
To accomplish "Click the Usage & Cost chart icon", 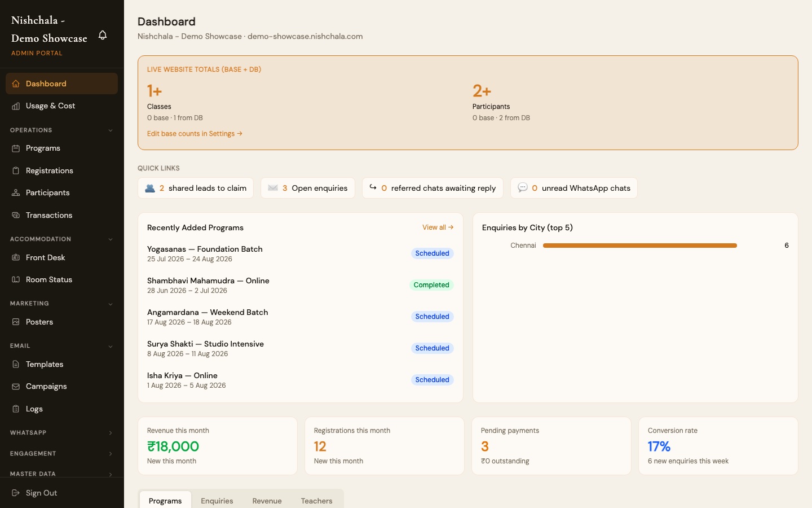I will (x=16, y=106).
